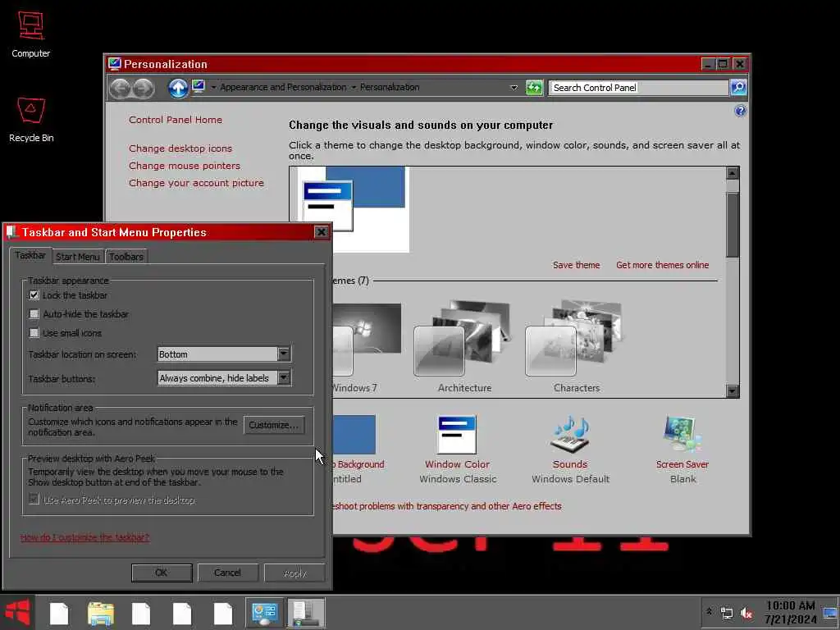Enable Auto-hide the taskbar checkbox
Image resolution: width=840 pixels, height=630 pixels.
click(x=34, y=314)
